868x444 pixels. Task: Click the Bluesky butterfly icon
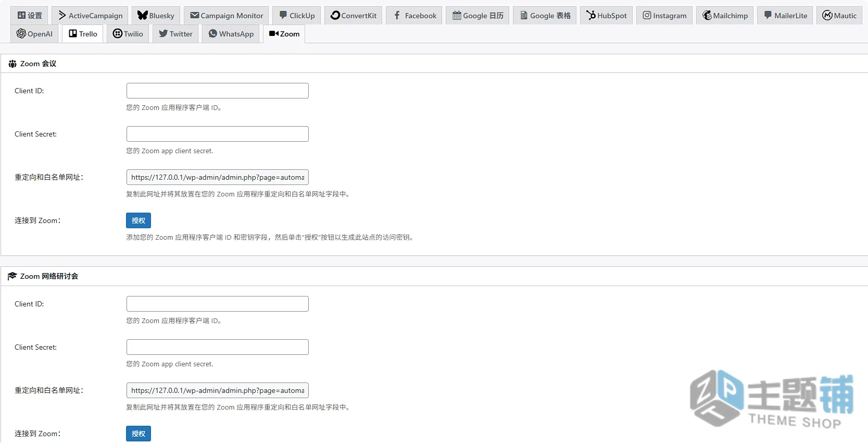click(x=143, y=16)
